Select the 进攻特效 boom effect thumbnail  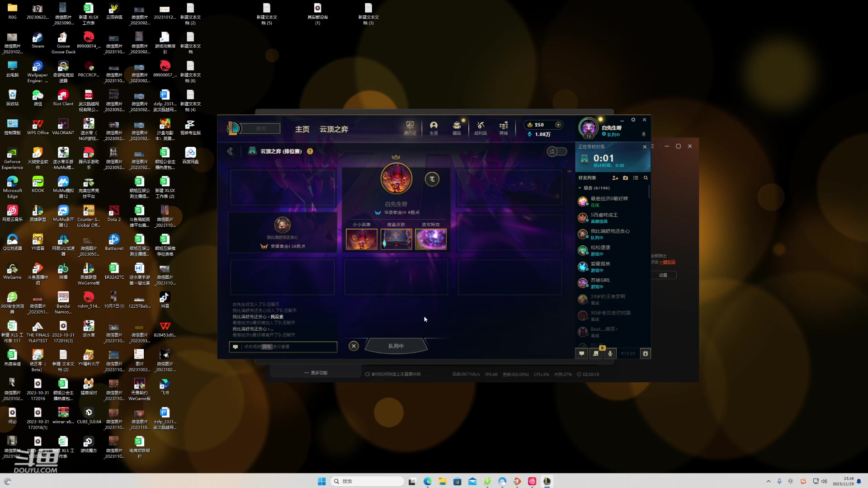point(431,239)
